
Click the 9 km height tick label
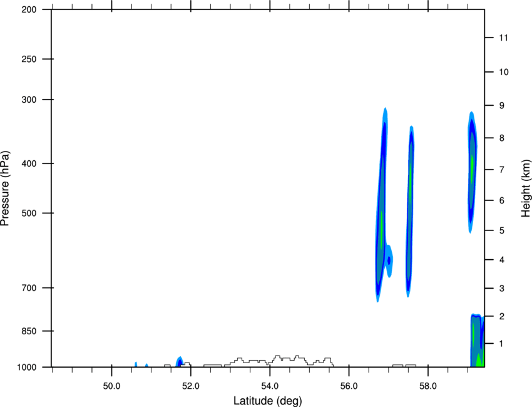[501, 106]
